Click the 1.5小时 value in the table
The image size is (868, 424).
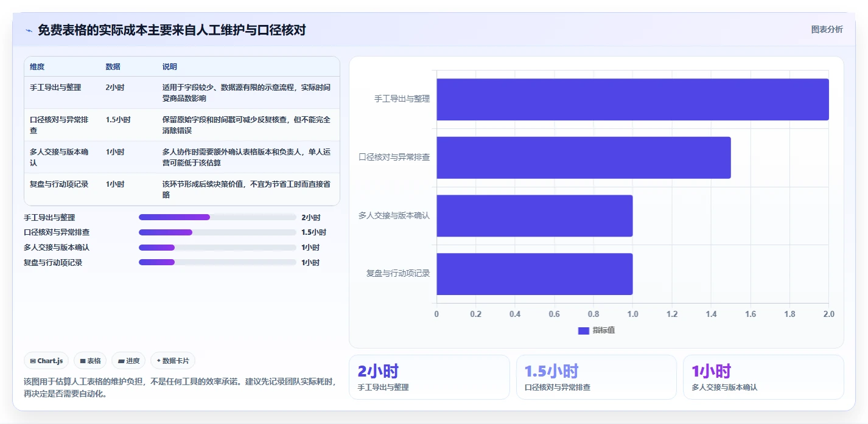coord(118,120)
